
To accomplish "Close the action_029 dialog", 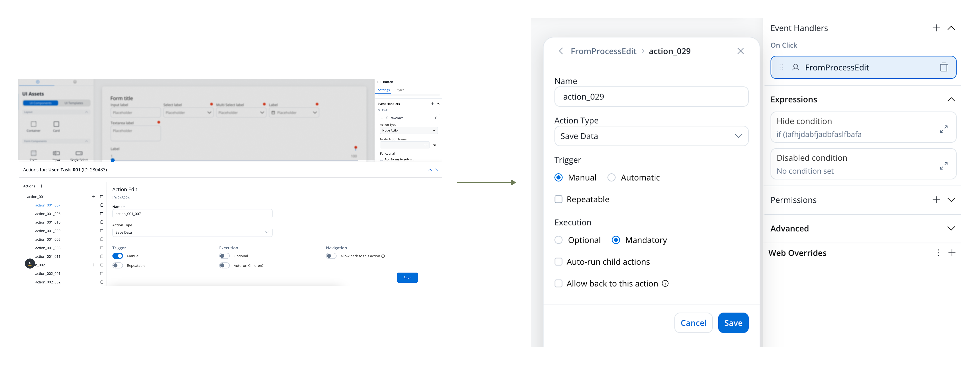I will coord(740,51).
